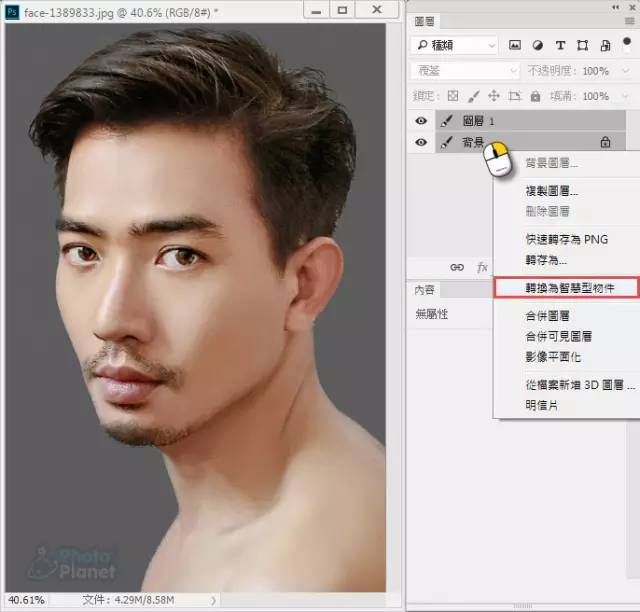Click the shape layer filter icon

pos(580,45)
